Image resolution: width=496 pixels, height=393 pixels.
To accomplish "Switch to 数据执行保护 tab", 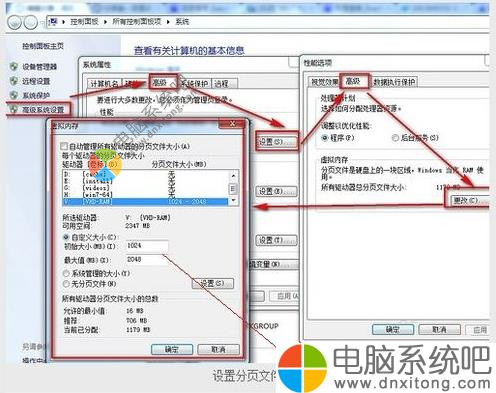I will point(394,82).
